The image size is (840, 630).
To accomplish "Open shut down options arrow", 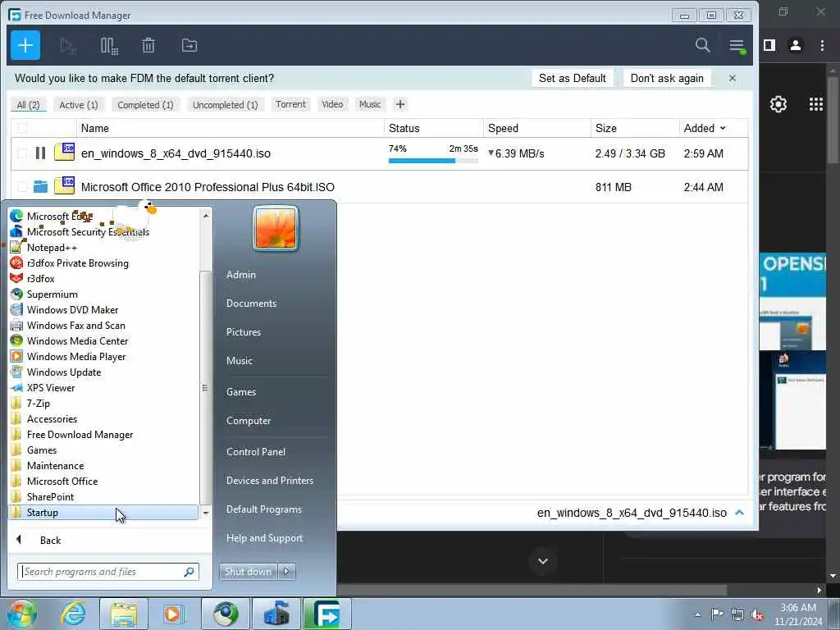I will pyautogui.click(x=286, y=572).
